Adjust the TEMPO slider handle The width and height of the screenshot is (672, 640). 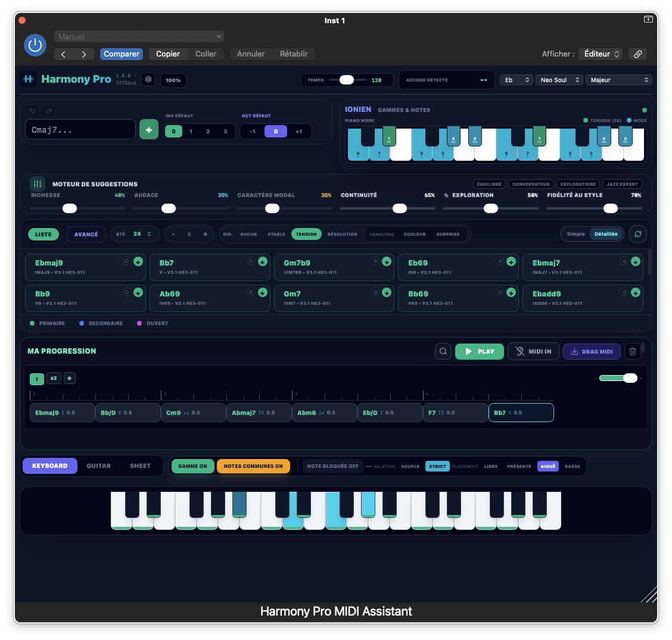346,80
